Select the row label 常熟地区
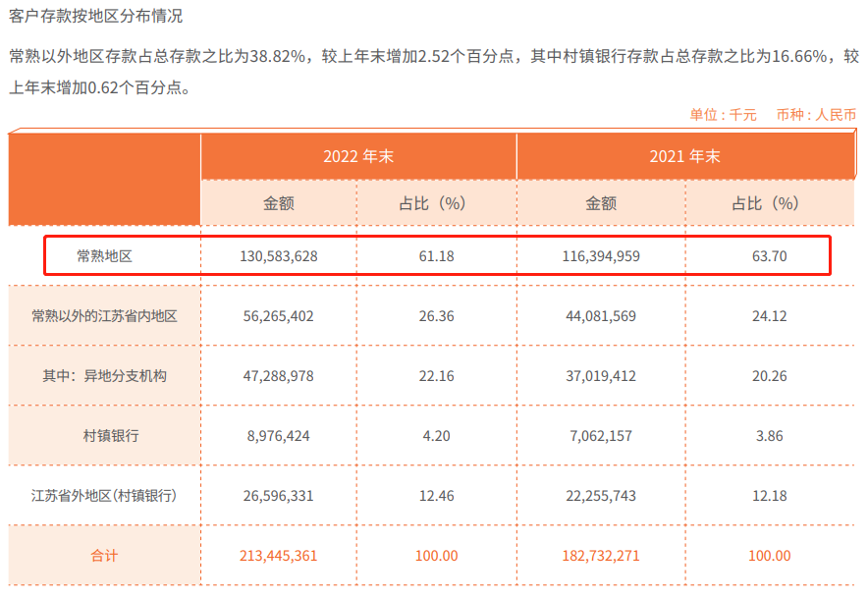 (104, 255)
